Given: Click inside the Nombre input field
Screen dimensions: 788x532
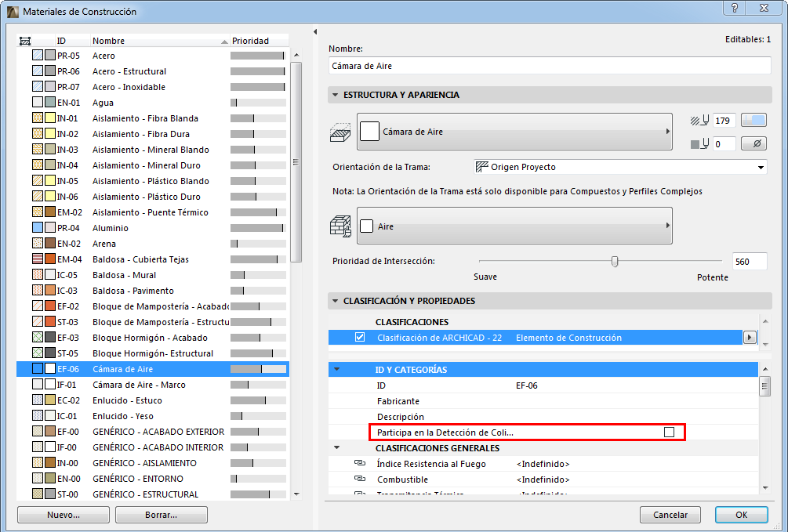Looking at the screenshot, I should point(549,65).
